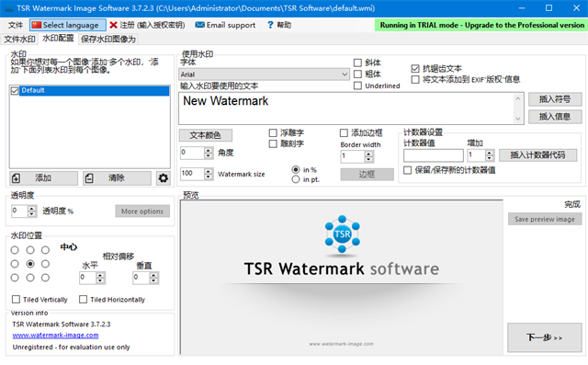Increase the 角度 angle spinner value

click(209, 150)
